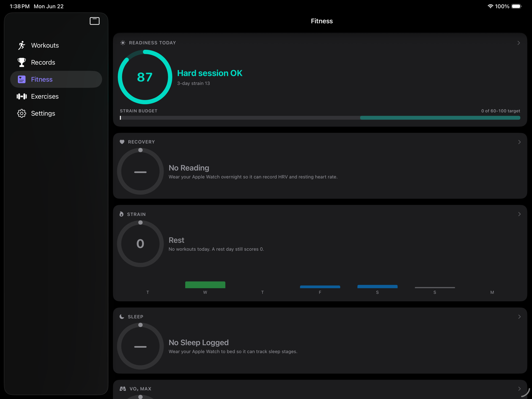
Task: Click the M day label in chart
Action: coord(492,292)
